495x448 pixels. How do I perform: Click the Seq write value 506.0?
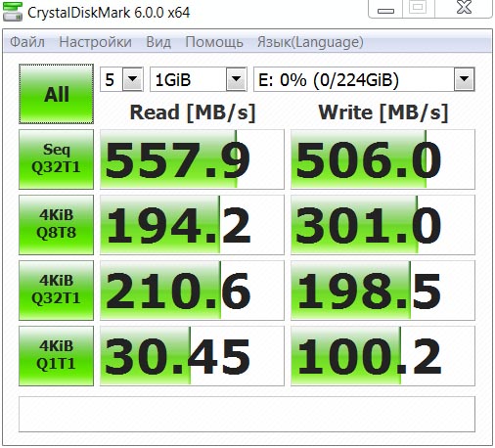[x=382, y=159]
